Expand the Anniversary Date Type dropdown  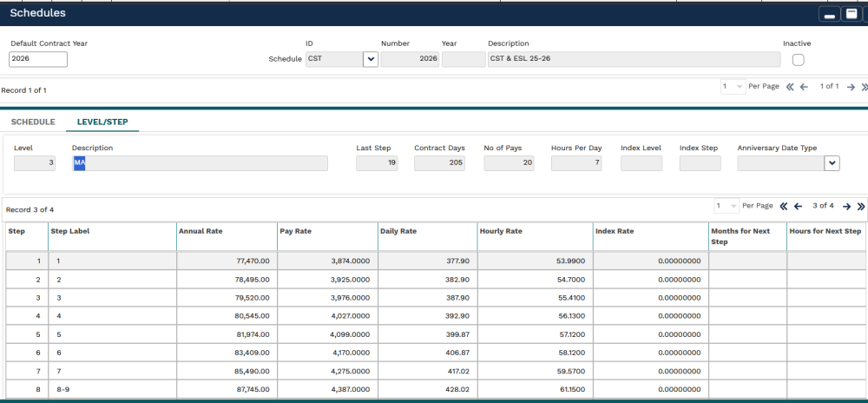pos(832,163)
